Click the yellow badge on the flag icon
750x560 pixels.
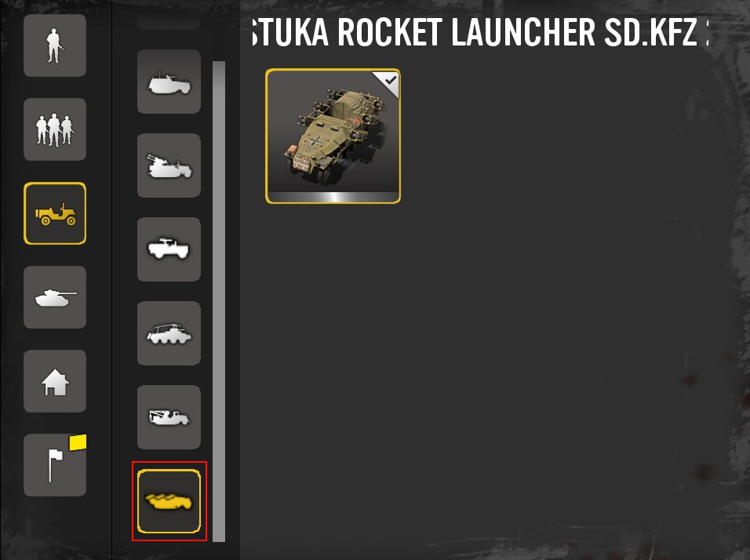coord(78,442)
